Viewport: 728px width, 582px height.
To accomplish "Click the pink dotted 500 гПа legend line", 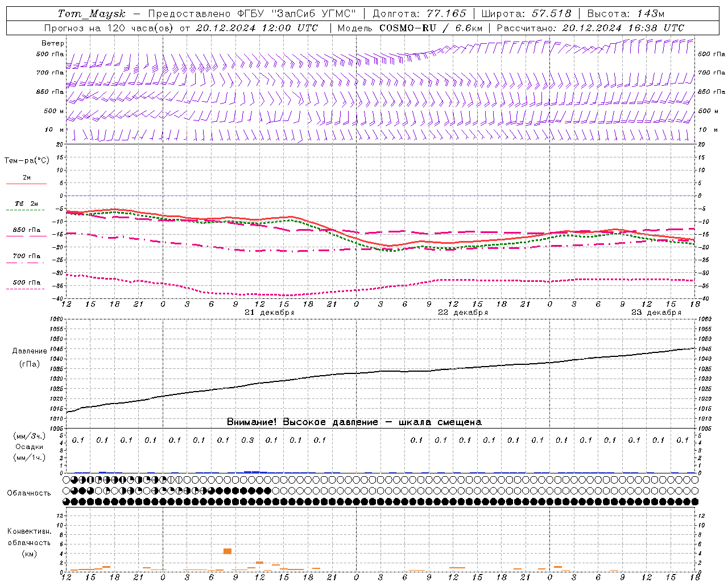I will tap(25, 289).
